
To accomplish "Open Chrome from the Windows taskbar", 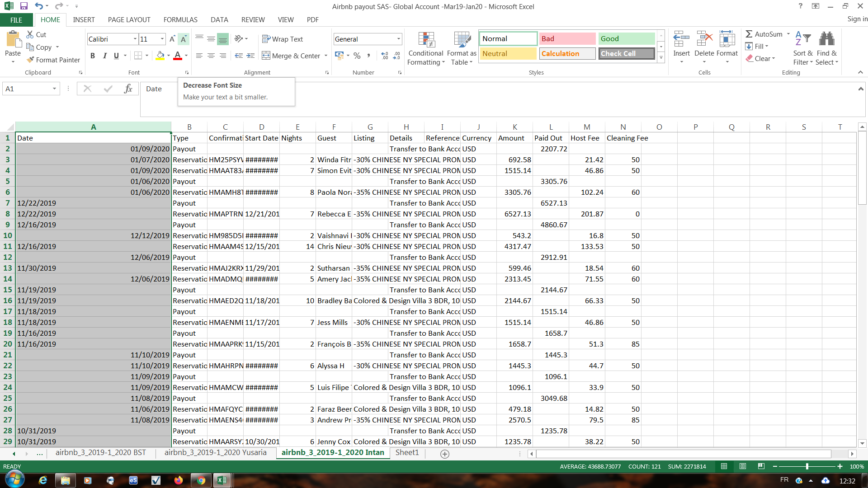I will point(201,480).
